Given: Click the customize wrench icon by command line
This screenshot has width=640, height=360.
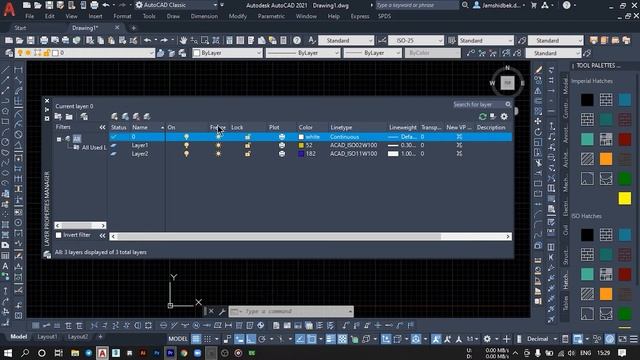Looking at the screenshot, I should 222,312.
